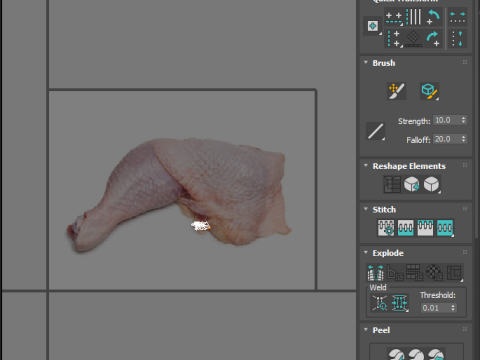Click the Set Pivot icon in Quick Transform
Screen dimensions: 480x360
click(373, 26)
